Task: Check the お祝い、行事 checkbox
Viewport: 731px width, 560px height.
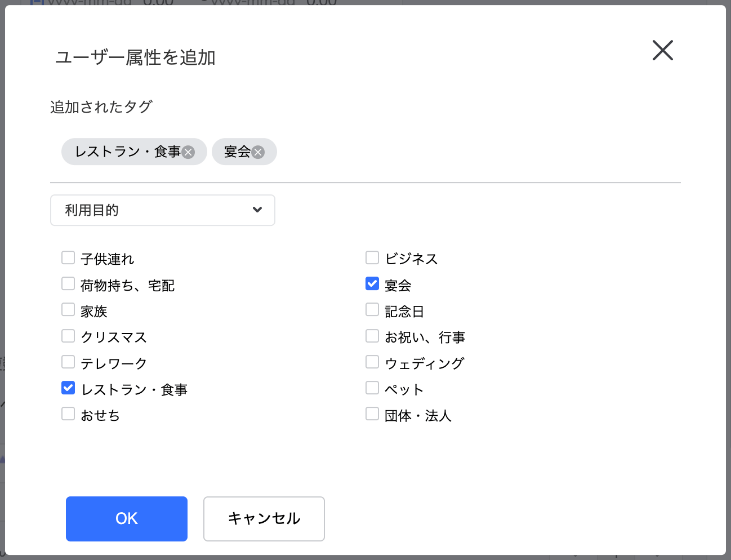Action: click(x=372, y=336)
